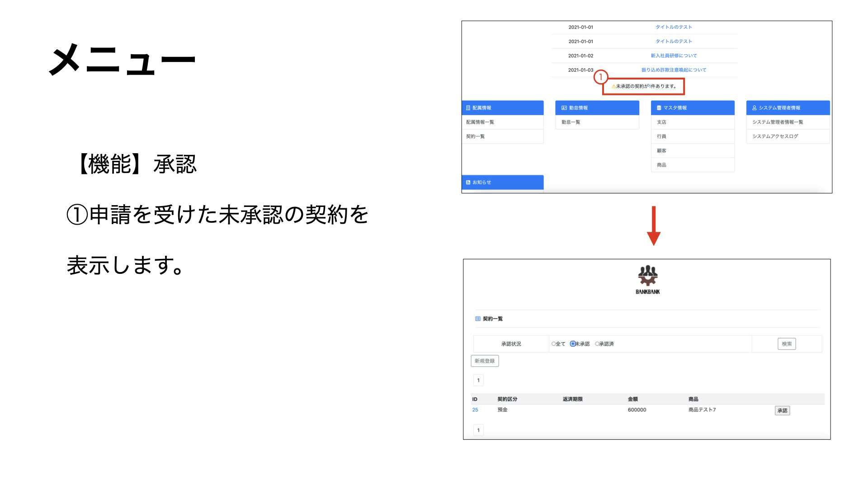Click the BANKBANK logo
Image resolution: width=868 pixels, height=488 pixels.
[x=647, y=279]
